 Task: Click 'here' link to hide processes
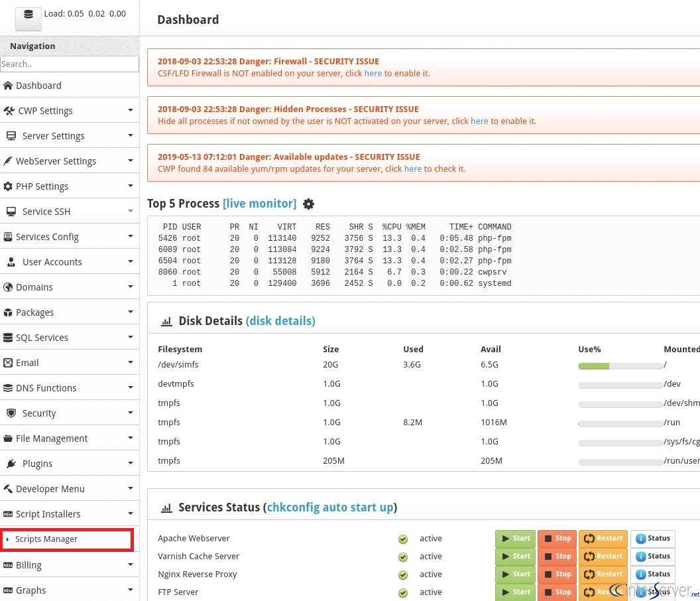pyautogui.click(x=479, y=121)
